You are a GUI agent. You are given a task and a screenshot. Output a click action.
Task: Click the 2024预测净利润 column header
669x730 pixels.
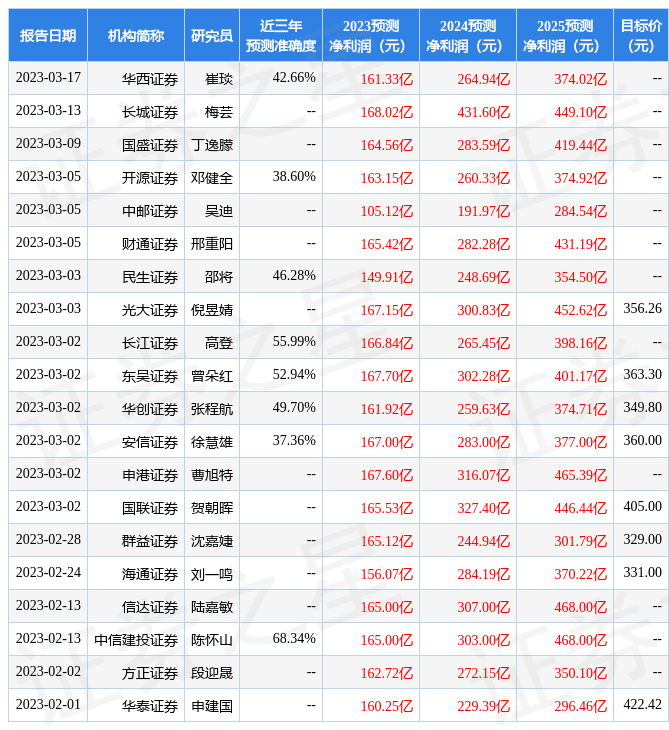pos(467,36)
